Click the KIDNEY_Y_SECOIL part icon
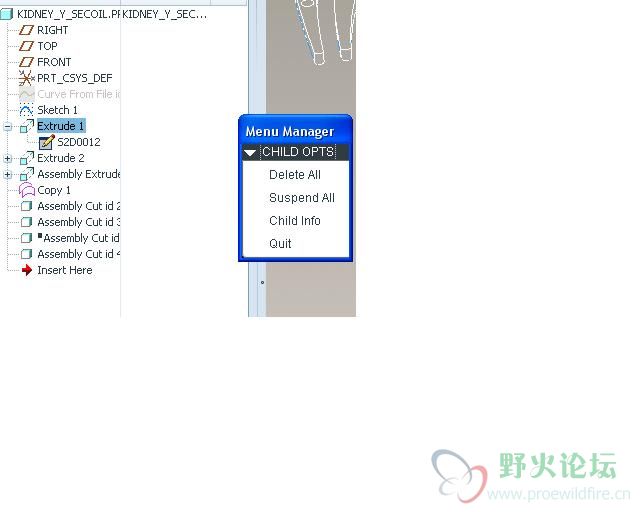640x512 pixels. pos(7,15)
